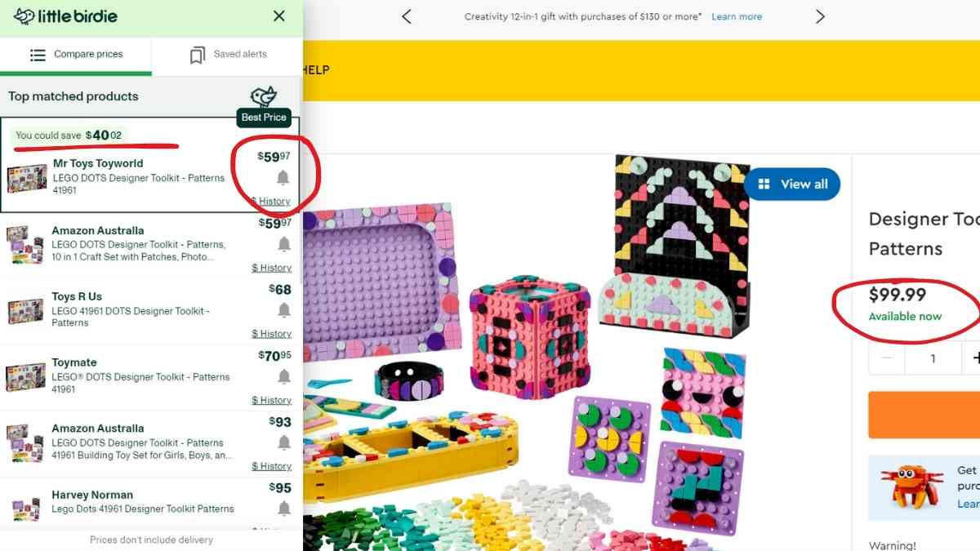Open price History for Mr Toys Toyworld

[x=271, y=202]
